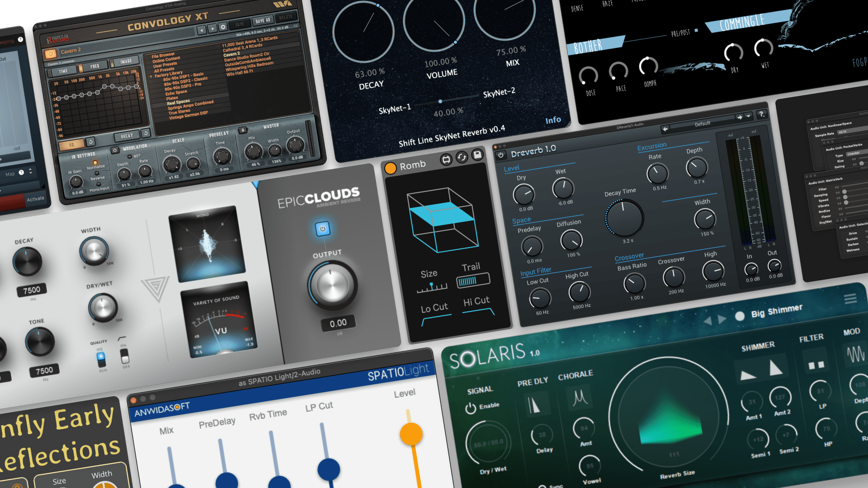The height and width of the screenshot is (488, 868).
Task: Choose Cavern 2 preset in Convology list
Action: [231, 54]
